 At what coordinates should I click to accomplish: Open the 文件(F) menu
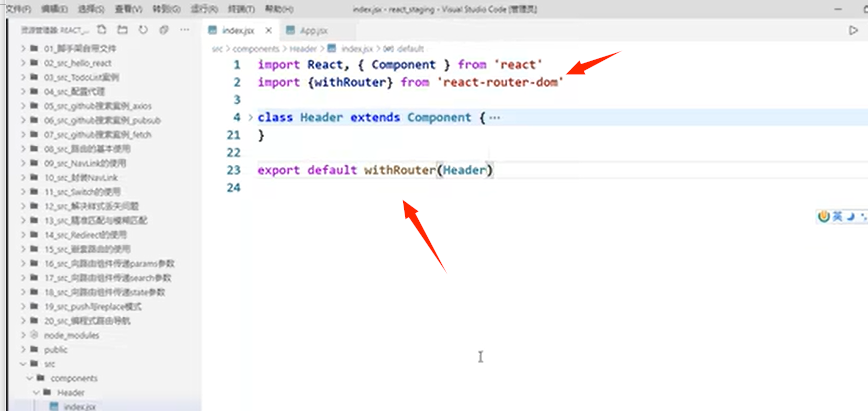[18, 9]
